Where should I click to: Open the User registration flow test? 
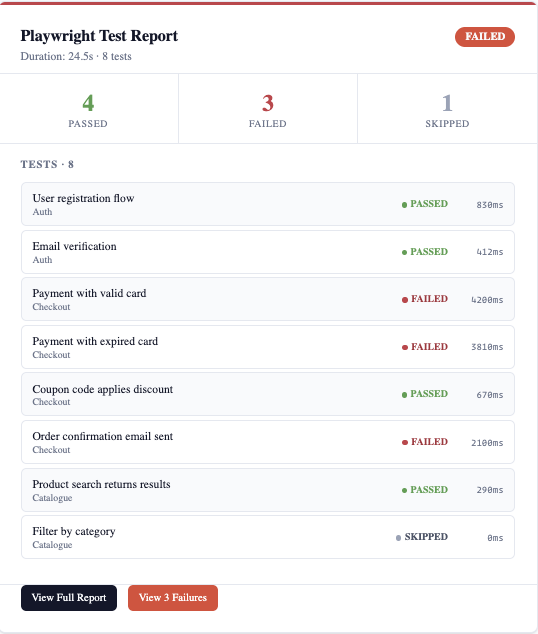tap(268, 204)
